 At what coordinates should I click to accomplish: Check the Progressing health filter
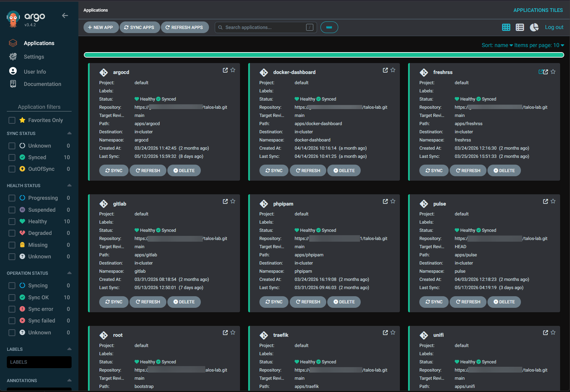click(x=12, y=198)
